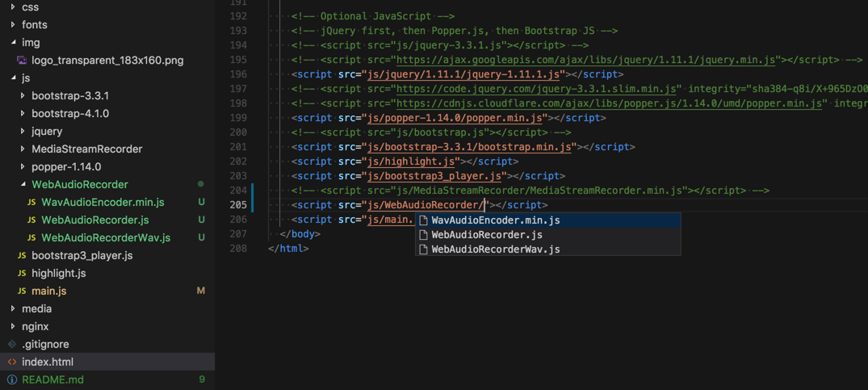868x390 pixels.
Task: Expand the nginx folder arrow
Action: pyautogui.click(x=12, y=326)
